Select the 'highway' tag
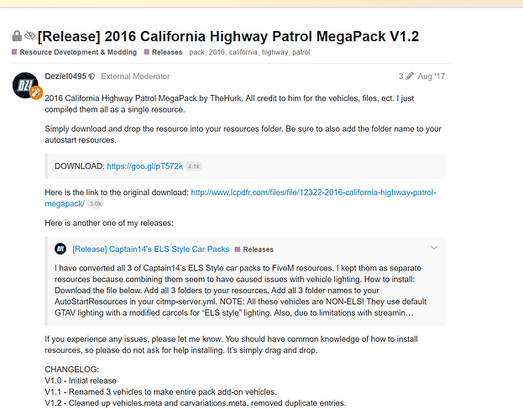 tap(275, 52)
